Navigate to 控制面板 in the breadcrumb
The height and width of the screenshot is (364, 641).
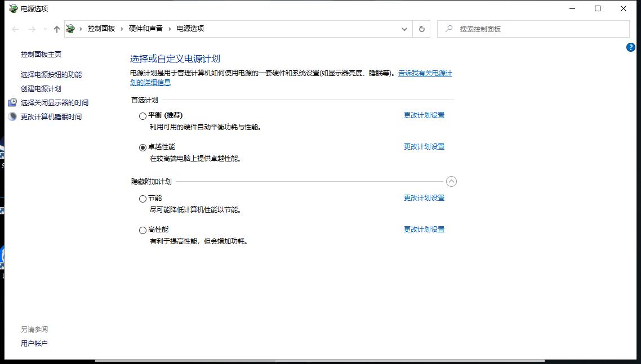point(101,28)
